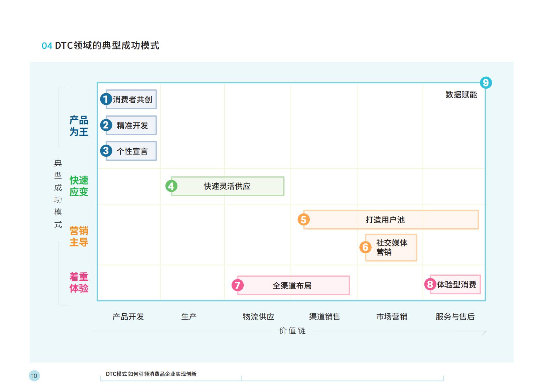The height and width of the screenshot is (392, 555).
Task: Select the 社交媒体营销 box
Action: click(391, 248)
